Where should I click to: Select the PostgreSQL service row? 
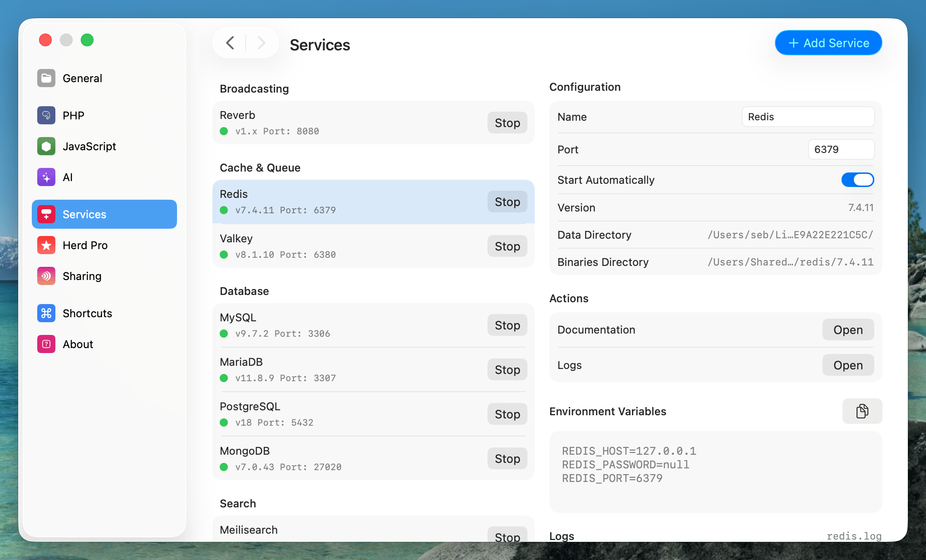coord(373,414)
